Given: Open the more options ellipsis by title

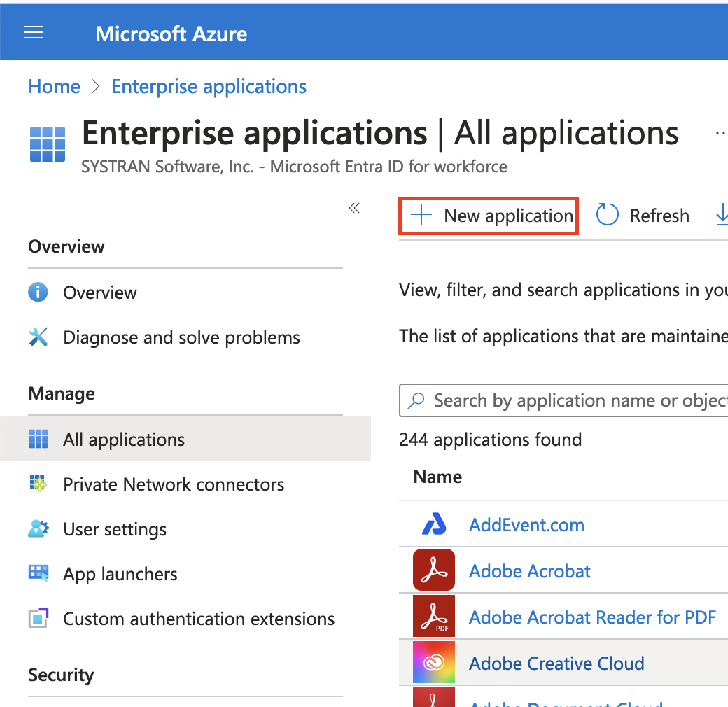Looking at the screenshot, I should click(721, 133).
